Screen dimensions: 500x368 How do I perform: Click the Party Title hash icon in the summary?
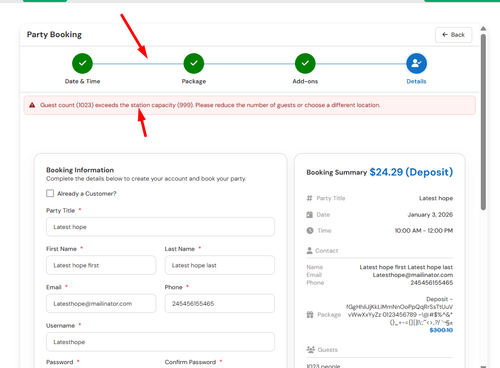tap(309, 198)
